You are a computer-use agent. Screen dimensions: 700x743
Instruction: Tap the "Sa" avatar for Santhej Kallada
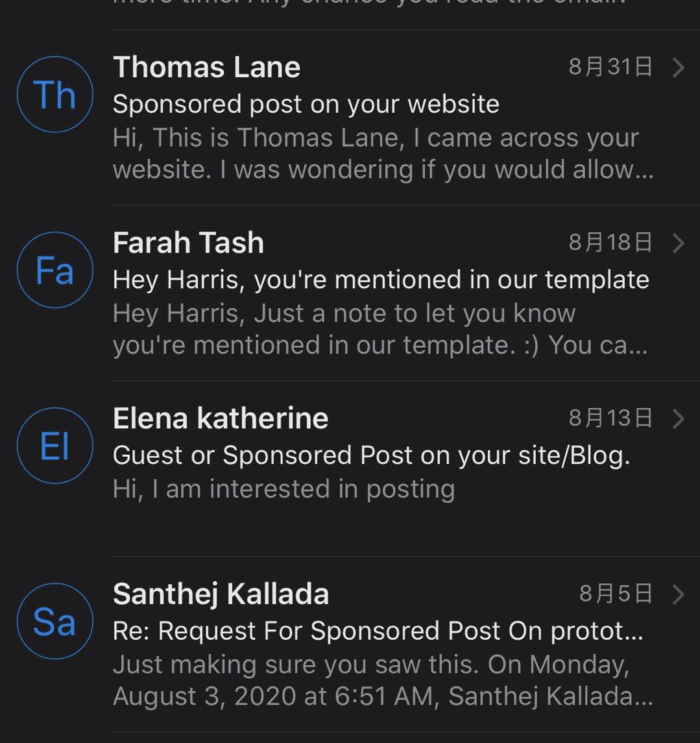click(55, 621)
